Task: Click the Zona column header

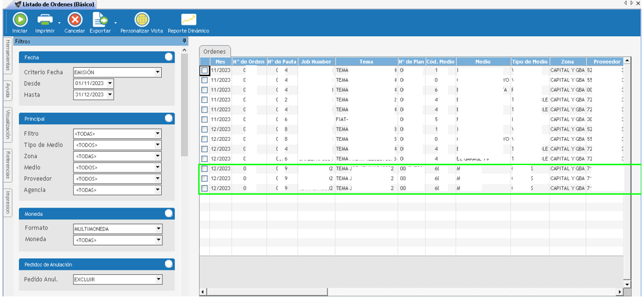Action: tap(568, 62)
